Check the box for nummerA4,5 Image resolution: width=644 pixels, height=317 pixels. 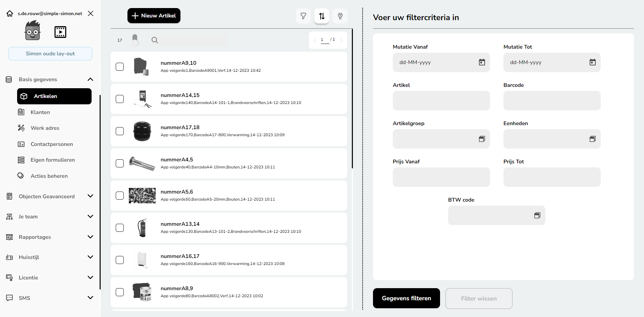click(x=120, y=163)
